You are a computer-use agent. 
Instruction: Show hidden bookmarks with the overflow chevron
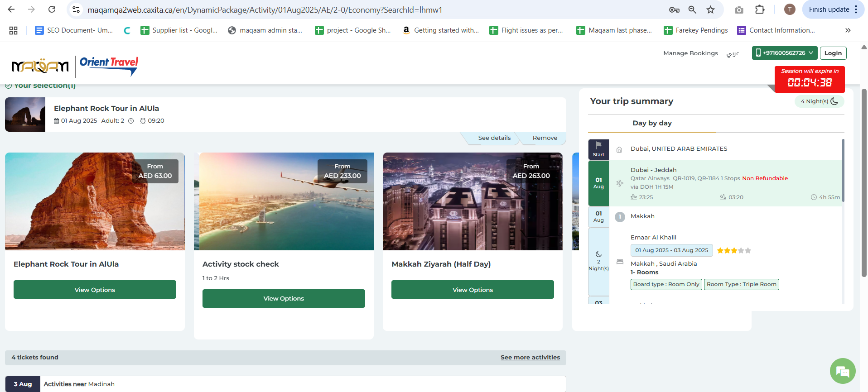tap(848, 30)
